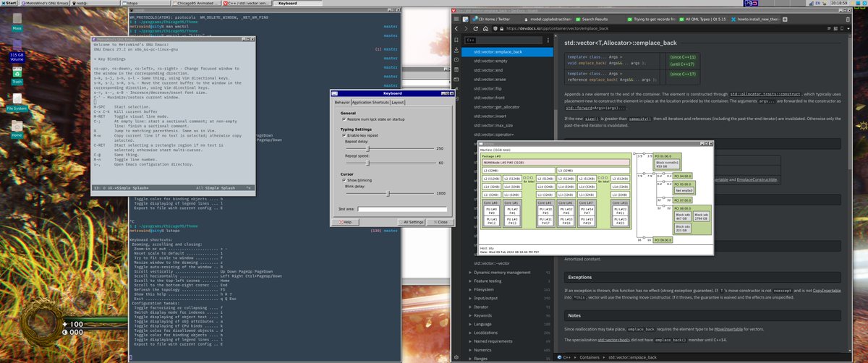Expand the Keywords docs category

[x=484, y=315]
